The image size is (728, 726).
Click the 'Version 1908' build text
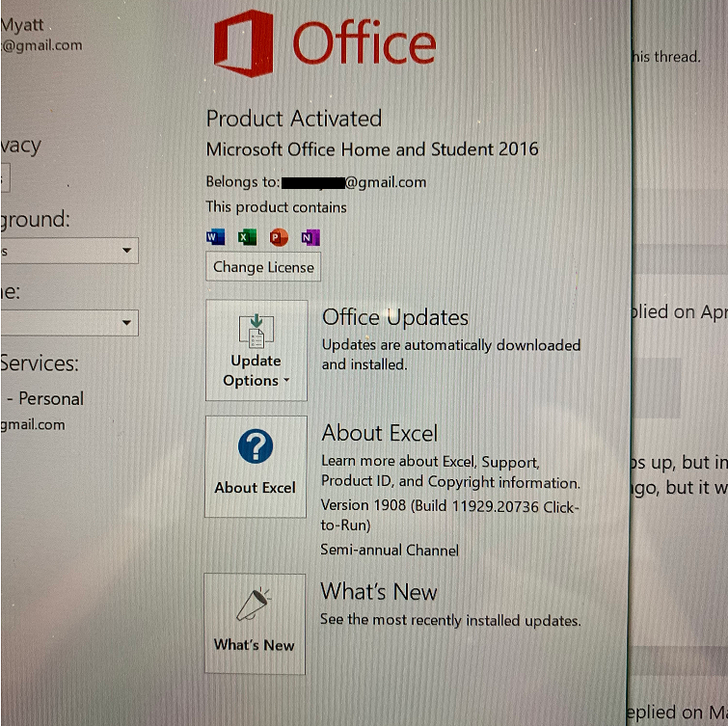pyautogui.click(x=449, y=515)
